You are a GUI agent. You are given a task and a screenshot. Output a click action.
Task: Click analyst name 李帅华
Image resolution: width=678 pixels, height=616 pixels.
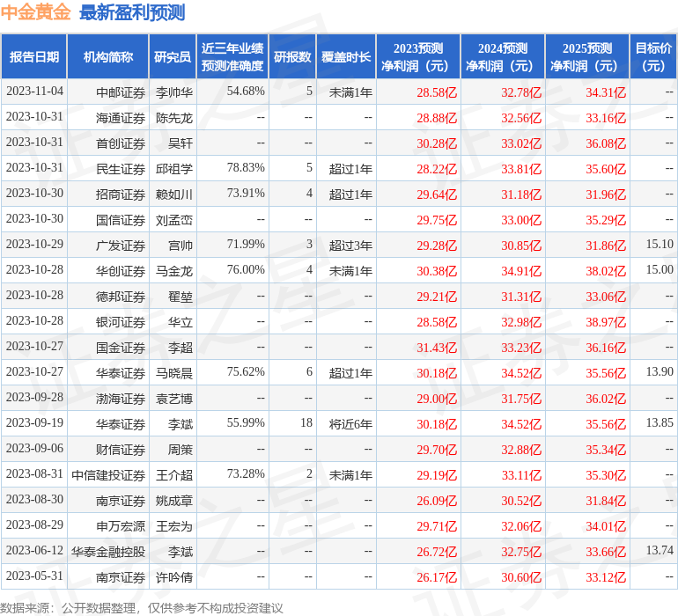click(x=173, y=92)
